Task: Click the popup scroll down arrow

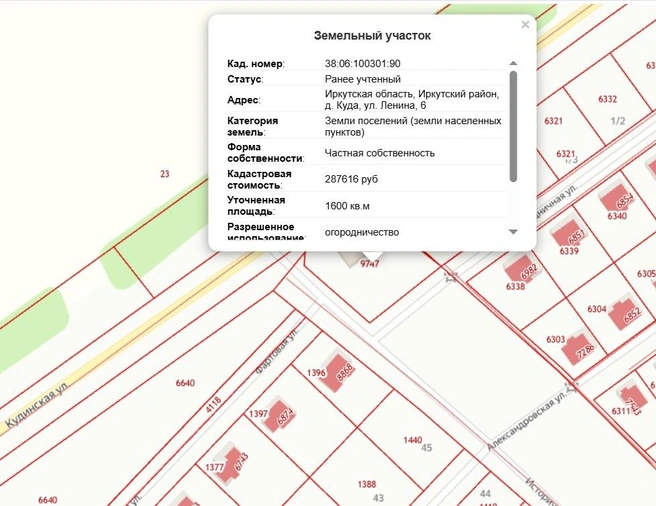Action: click(513, 231)
